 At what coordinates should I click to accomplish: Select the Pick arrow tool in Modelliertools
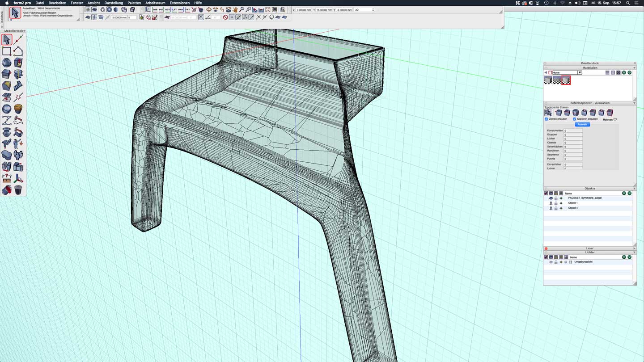pos(7,40)
